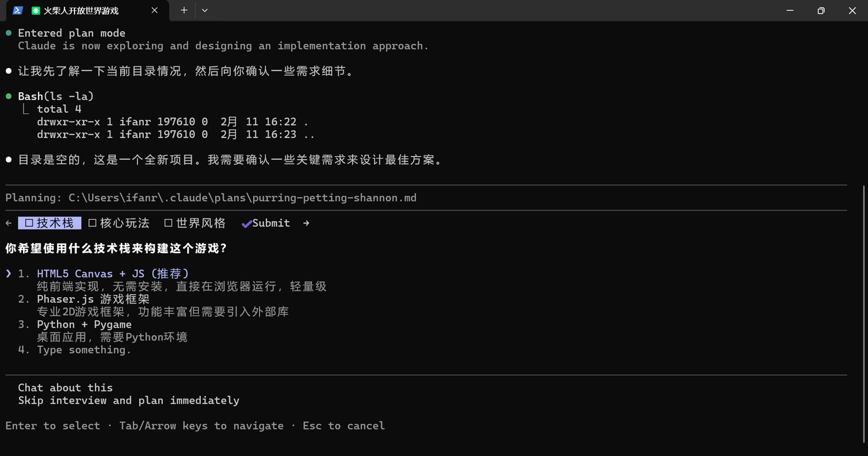
Task: Click the right arrow after Submit
Action: (306, 223)
